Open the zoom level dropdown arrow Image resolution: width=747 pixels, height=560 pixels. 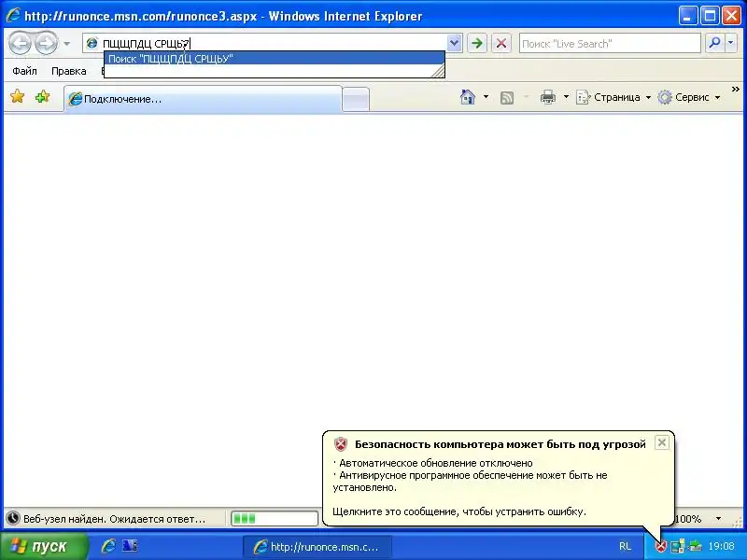click(x=718, y=519)
